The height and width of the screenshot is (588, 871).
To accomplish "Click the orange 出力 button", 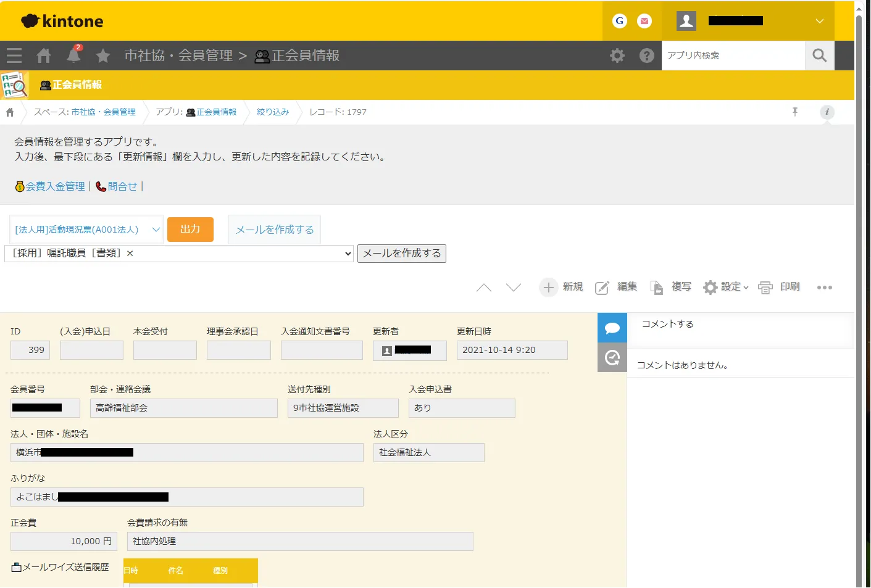I will (190, 230).
